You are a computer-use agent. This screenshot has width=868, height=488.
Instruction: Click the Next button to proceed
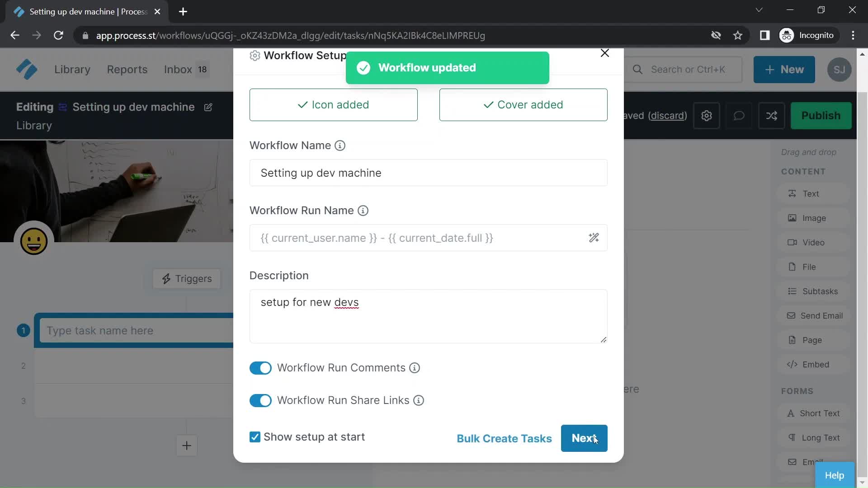click(584, 438)
